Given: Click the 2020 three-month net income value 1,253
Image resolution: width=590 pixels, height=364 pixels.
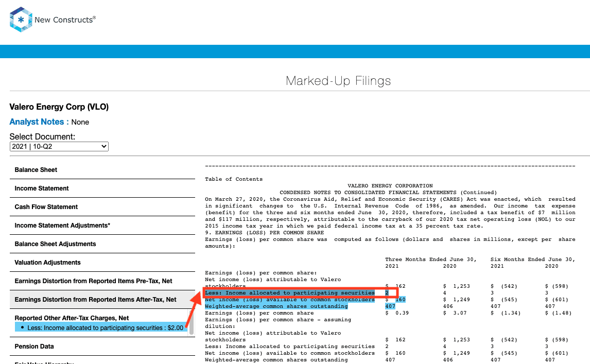Looking at the screenshot, I should (462, 286).
